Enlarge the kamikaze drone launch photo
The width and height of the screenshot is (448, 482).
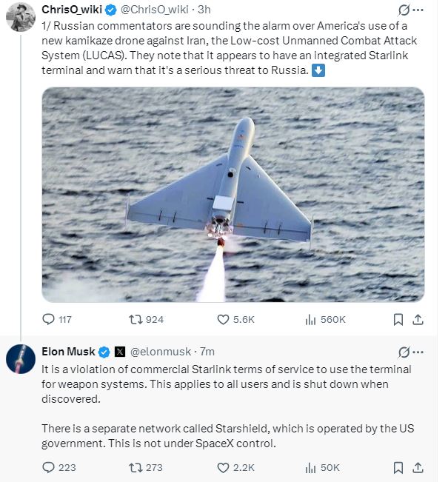point(233,194)
